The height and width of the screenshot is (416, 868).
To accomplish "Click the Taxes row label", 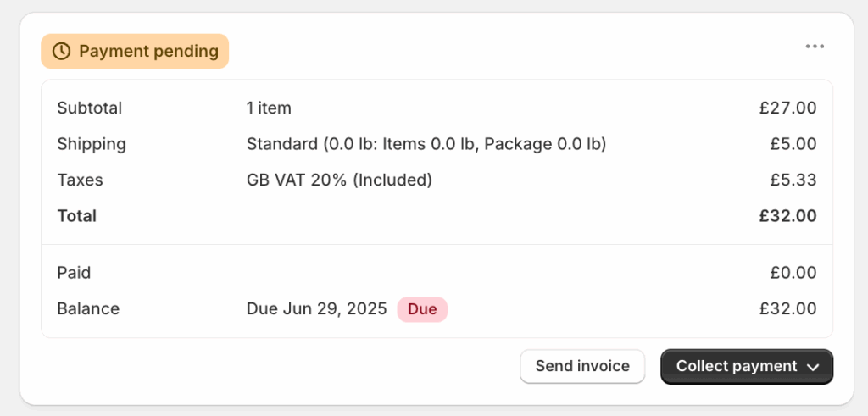I will (x=80, y=180).
